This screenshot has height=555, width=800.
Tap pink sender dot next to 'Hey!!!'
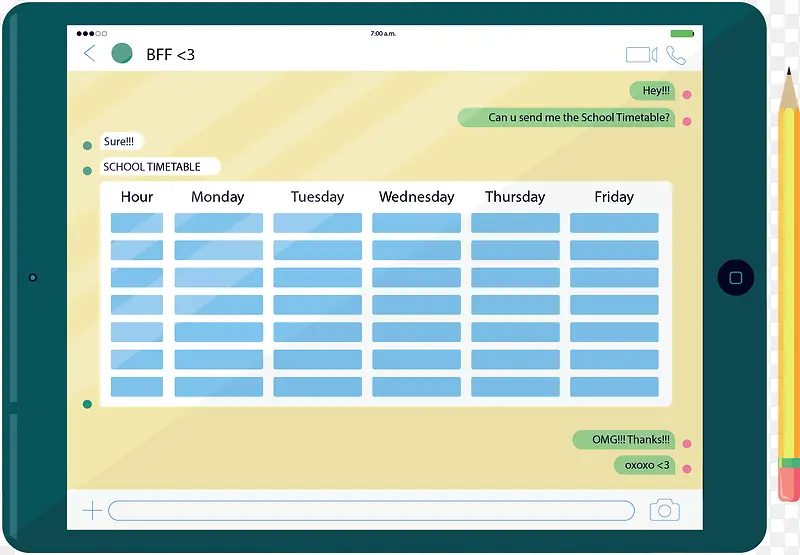pos(687,94)
